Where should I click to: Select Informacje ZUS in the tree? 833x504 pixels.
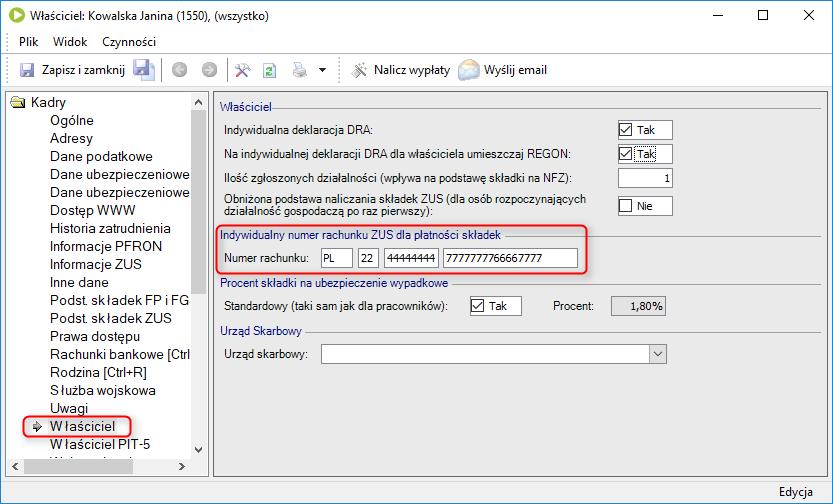tap(96, 264)
